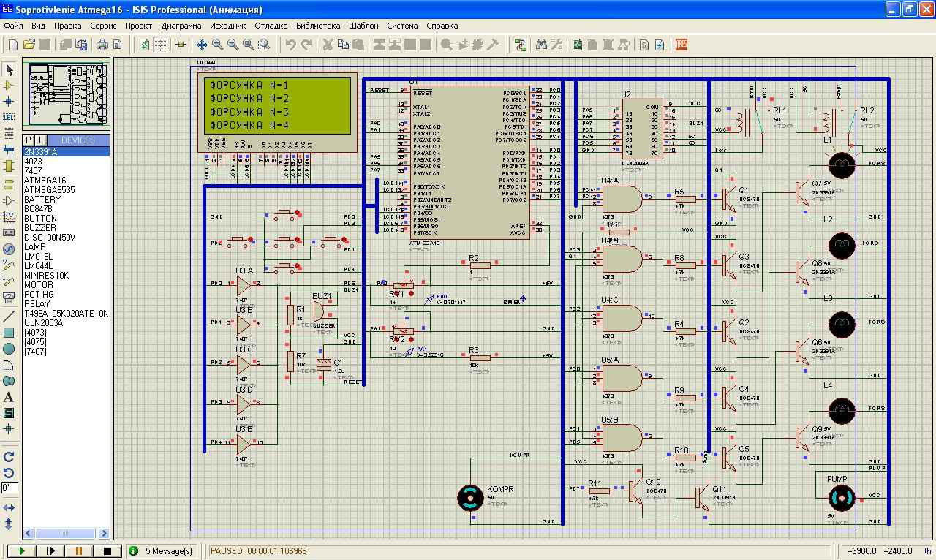
Task: Click the Zoom In magnifier icon
Action: pos(217,45)
